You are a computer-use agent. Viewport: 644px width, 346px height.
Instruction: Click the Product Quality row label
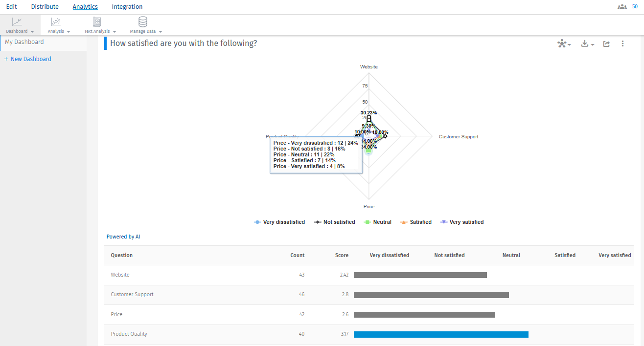[x=129, y=334]
